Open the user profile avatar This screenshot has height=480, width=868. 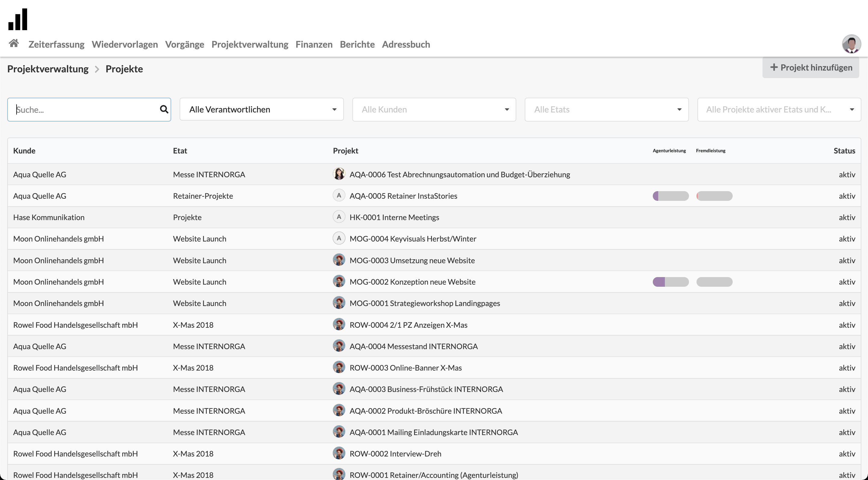851,44
